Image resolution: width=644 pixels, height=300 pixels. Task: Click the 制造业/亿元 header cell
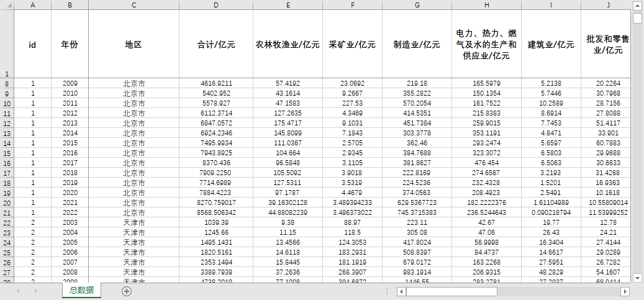417,44
